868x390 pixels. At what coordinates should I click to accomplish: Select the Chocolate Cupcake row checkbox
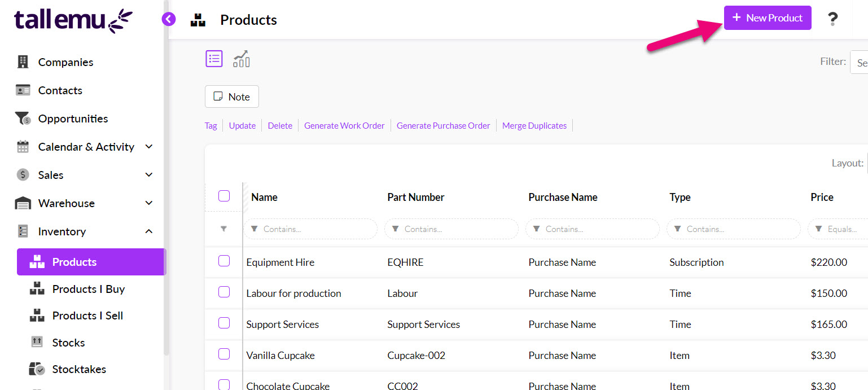click(x=224, y=385)
